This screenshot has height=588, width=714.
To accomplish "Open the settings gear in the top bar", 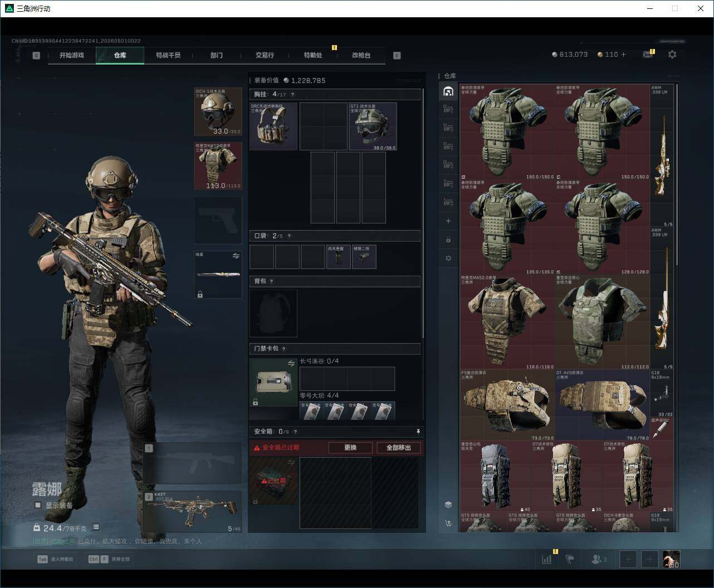I will (672, 55).
